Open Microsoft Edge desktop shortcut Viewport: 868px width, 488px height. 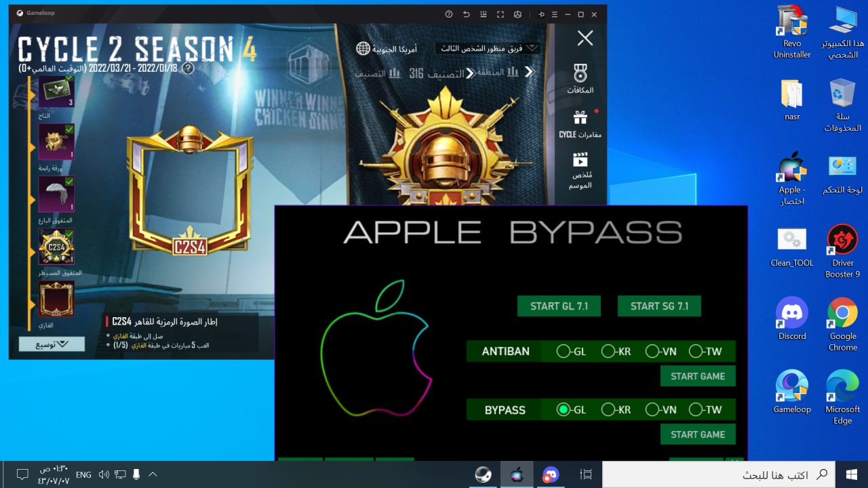[843, 397]
